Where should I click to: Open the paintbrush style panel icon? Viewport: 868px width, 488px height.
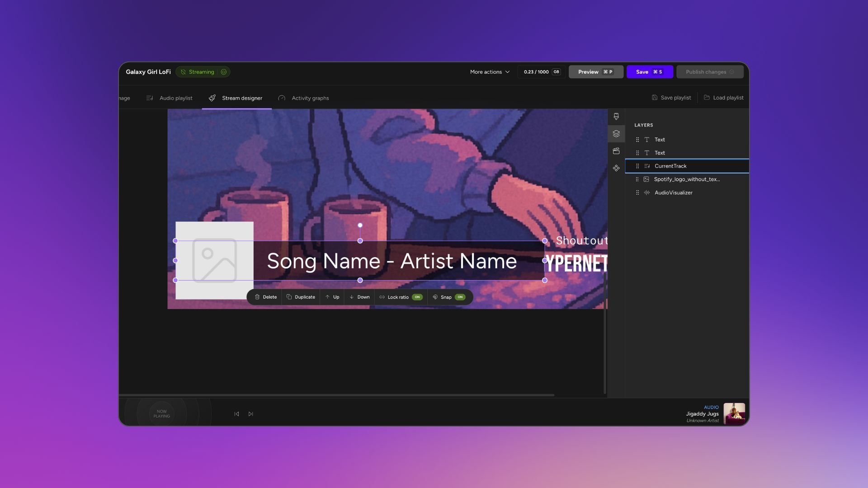pos(616,117)
